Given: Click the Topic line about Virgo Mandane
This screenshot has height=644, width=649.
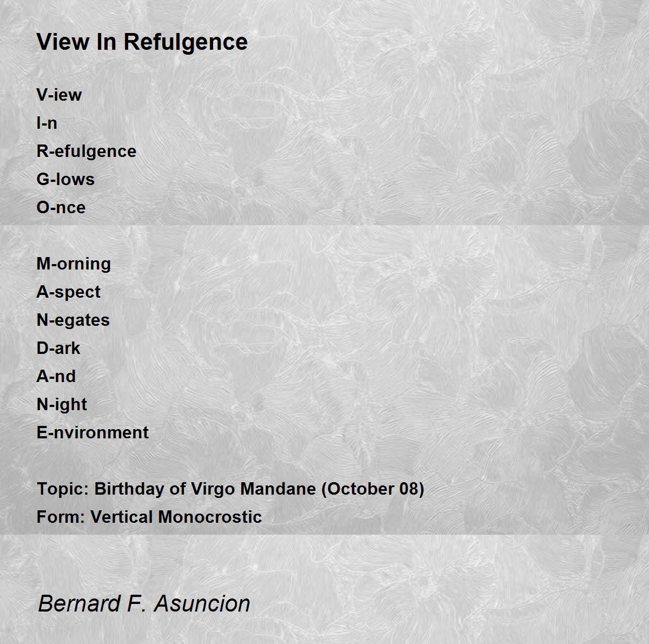Looking at the screenshot, I should [230, 489].
